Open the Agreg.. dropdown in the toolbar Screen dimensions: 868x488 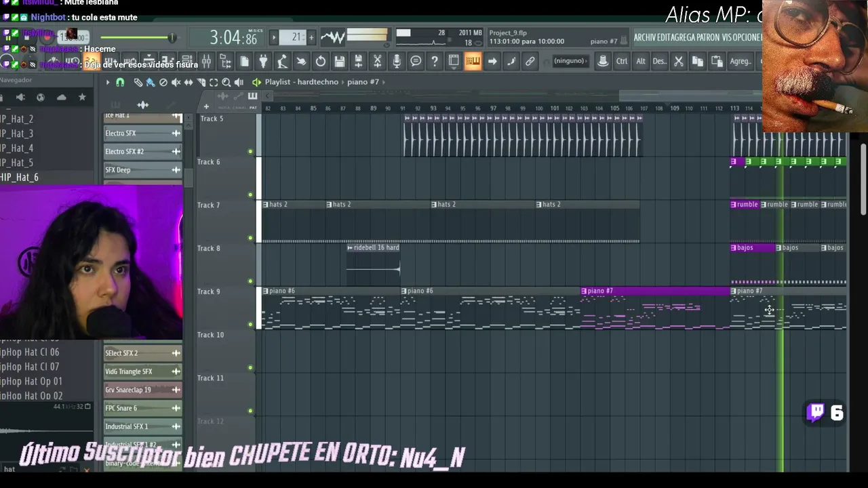741,62
